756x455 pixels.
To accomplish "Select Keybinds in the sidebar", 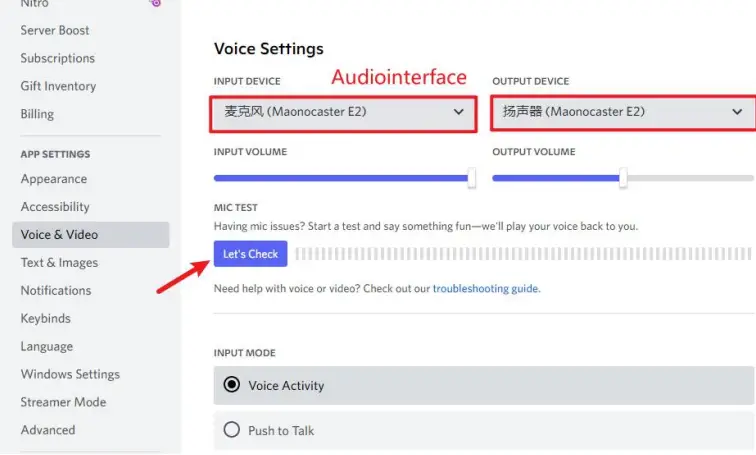I will click(46, 319).
